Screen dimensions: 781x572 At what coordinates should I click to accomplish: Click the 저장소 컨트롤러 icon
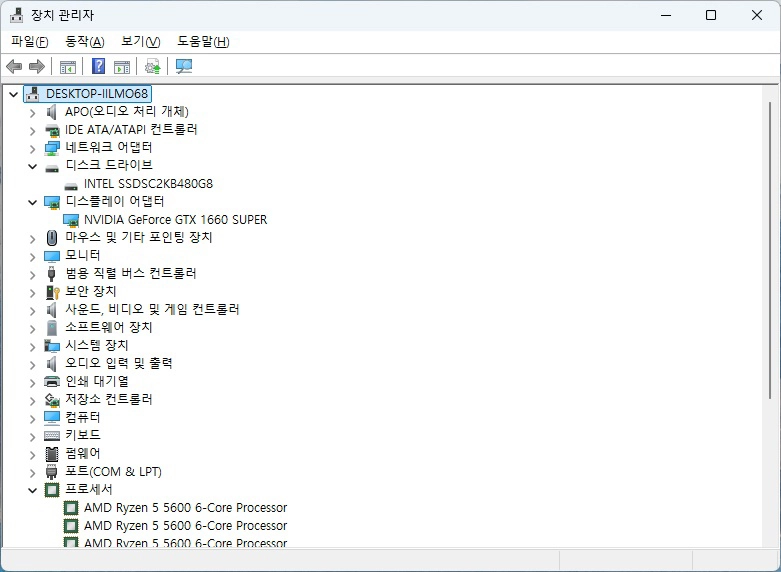[52, 400]
